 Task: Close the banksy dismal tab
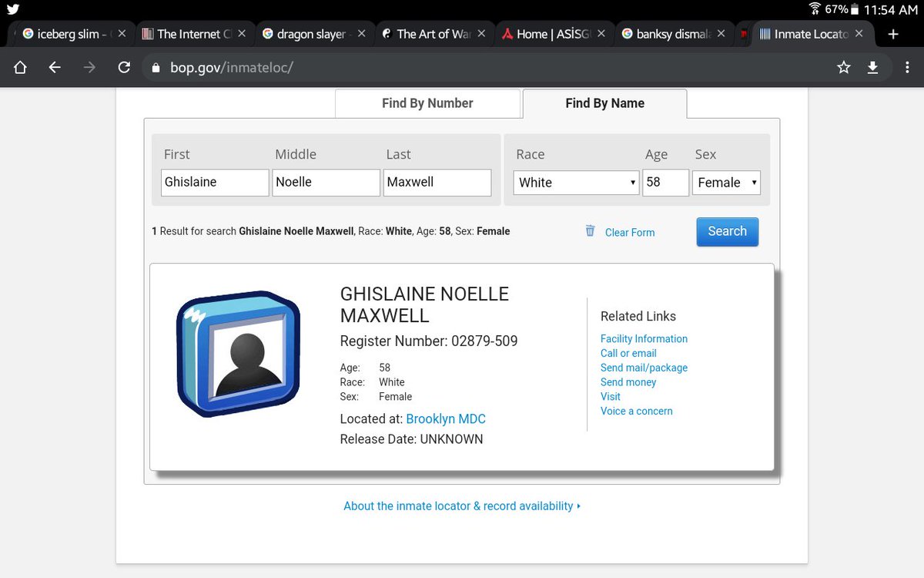(721, 34)
